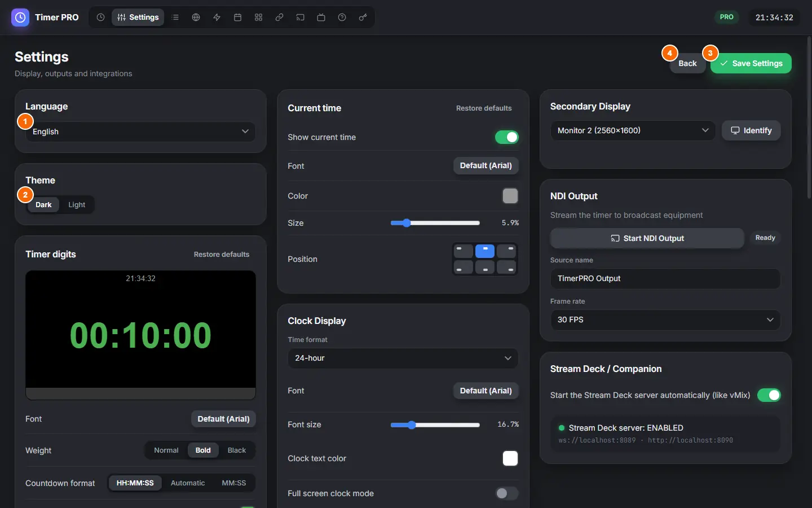Screen dimensions: 812x508
Task: Select the Light theme option
Action: (77, 205)
